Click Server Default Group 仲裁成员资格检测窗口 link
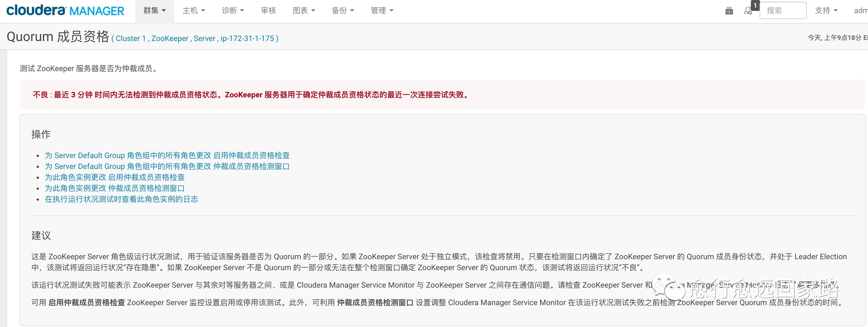Image resolution: width=868 pixels, height=327 pixels. click(x=167, y=167)
